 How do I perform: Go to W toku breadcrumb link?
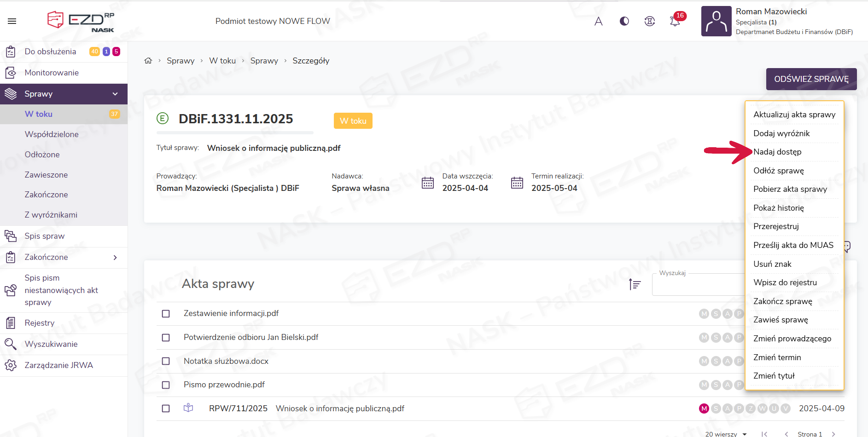222,61
